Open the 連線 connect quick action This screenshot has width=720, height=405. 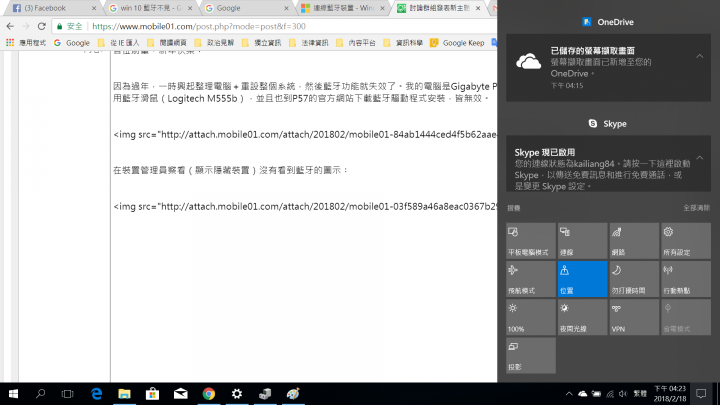(x=582, y=241)
